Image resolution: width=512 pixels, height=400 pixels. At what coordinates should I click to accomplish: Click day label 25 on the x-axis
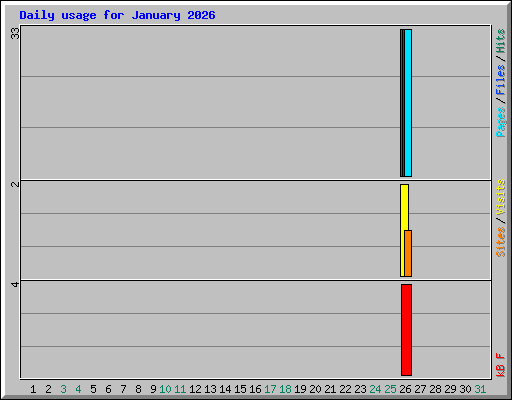click(x=390, y=389)
